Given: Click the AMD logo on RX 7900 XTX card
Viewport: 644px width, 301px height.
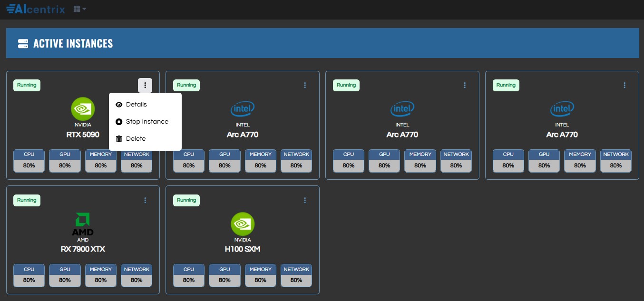Looking at the screenshot, I should tap(83, 224).
